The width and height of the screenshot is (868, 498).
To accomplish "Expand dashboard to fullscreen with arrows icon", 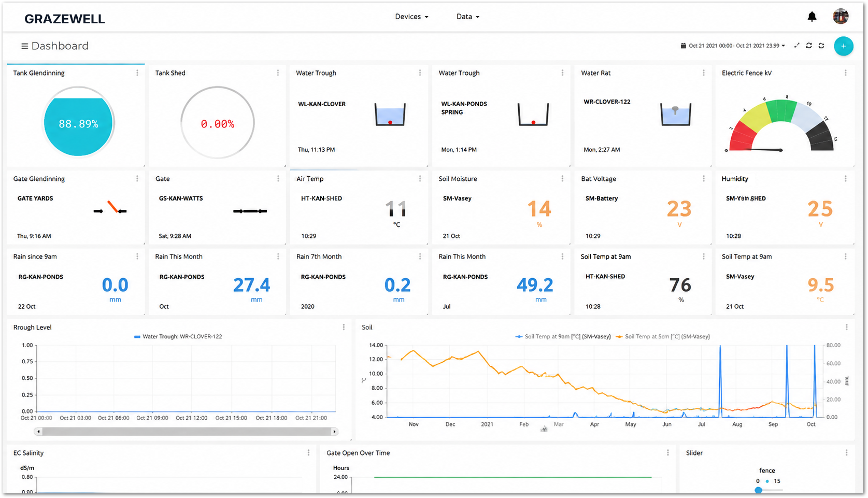I will (x=796, y=46).
